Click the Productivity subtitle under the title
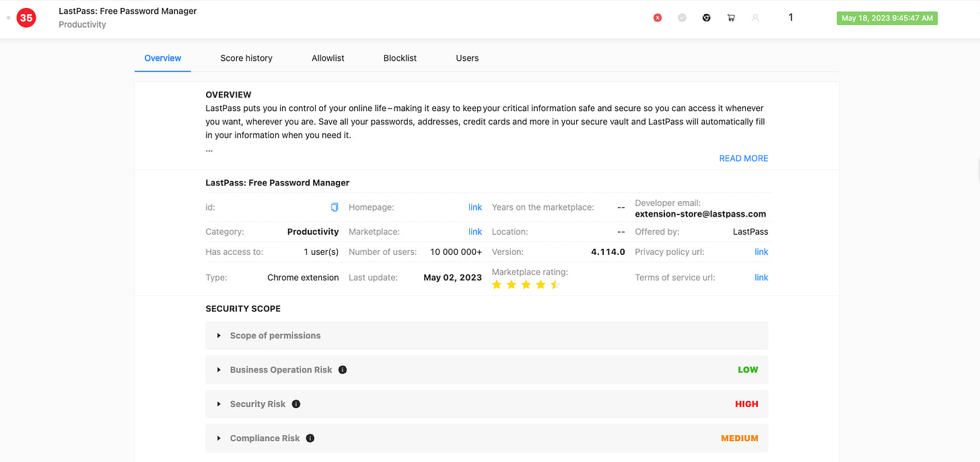This screenshot has width=980, height=462. pos(82,24)
